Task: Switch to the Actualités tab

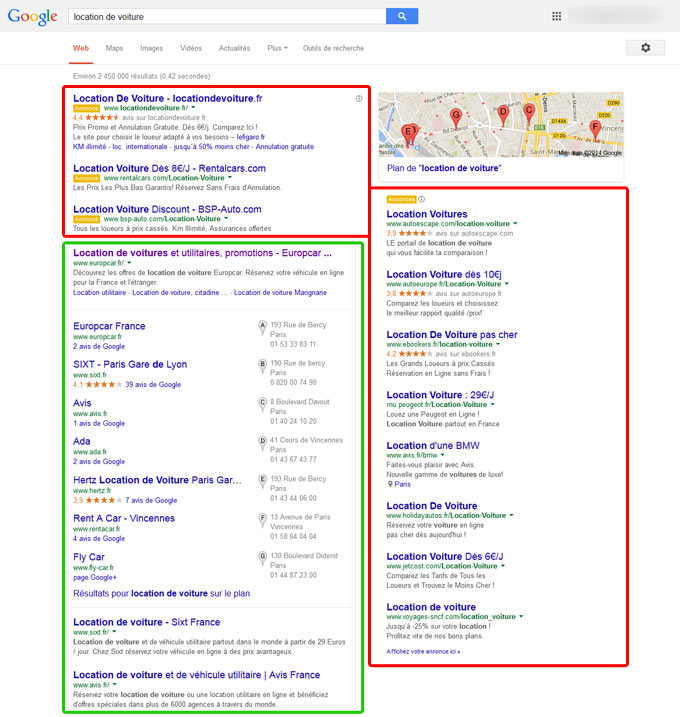Action: [x=234, y=48]
